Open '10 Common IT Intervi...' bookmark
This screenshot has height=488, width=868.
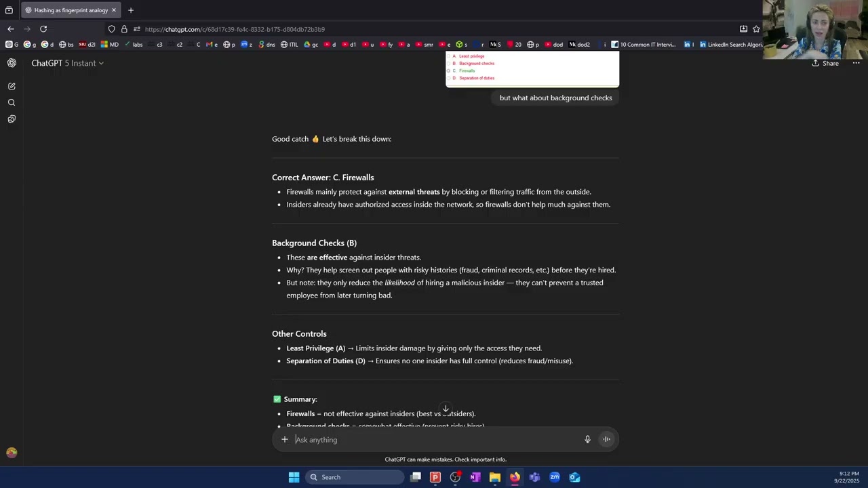[644, 45]
